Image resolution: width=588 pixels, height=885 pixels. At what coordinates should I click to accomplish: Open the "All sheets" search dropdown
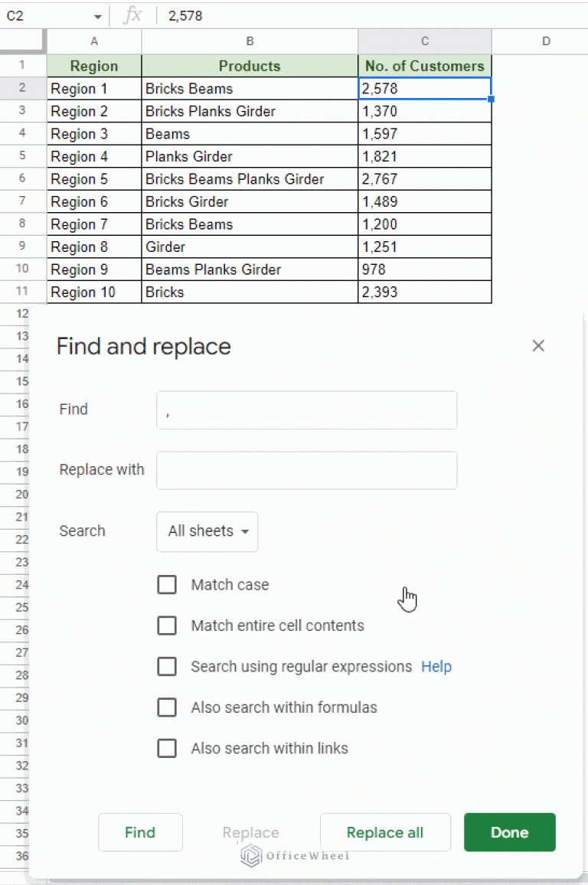pos(207,531)
